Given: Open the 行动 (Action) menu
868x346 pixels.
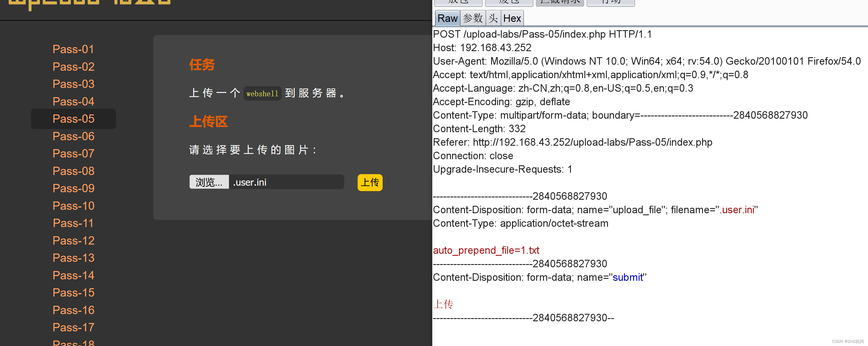Looking at the screenshot, I should tap(610, 1).
